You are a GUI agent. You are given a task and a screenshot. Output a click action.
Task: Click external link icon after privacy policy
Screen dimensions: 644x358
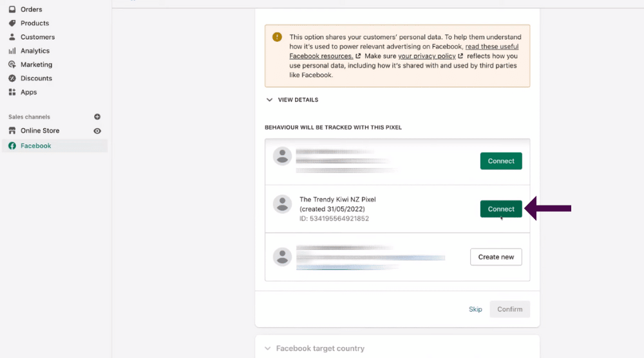click(x=460, y=56)
